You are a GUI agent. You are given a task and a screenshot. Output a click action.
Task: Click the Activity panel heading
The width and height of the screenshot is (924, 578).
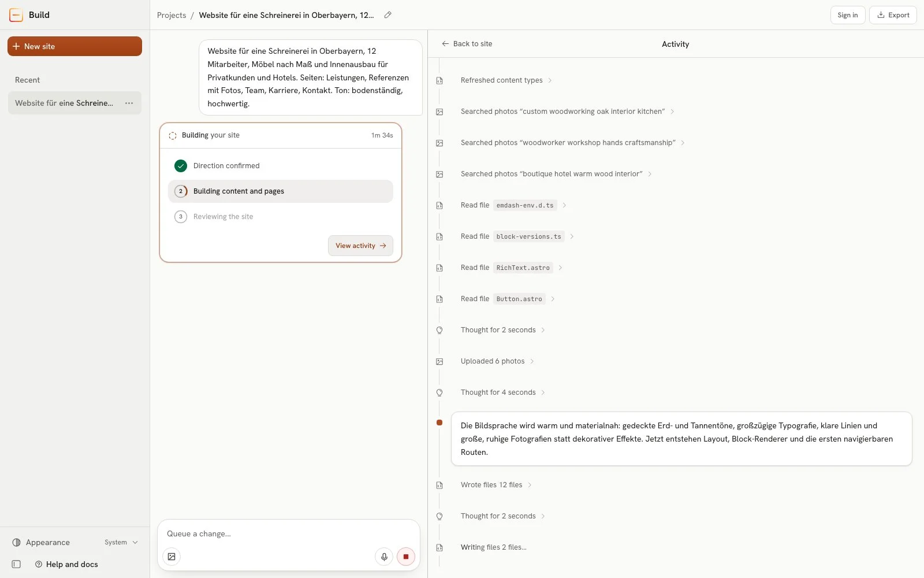coord(676,44)
